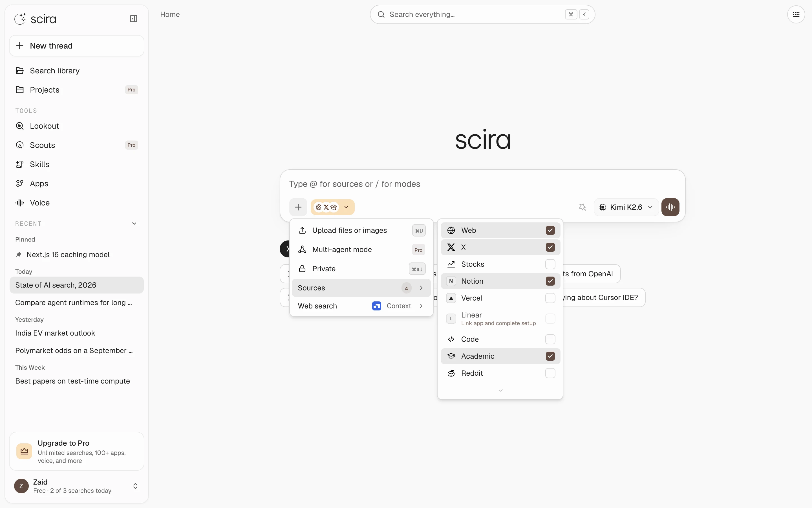Viewport: 812px width, 508px height.
Task: Focus the prompt input box
Action: tap(482, 184)
